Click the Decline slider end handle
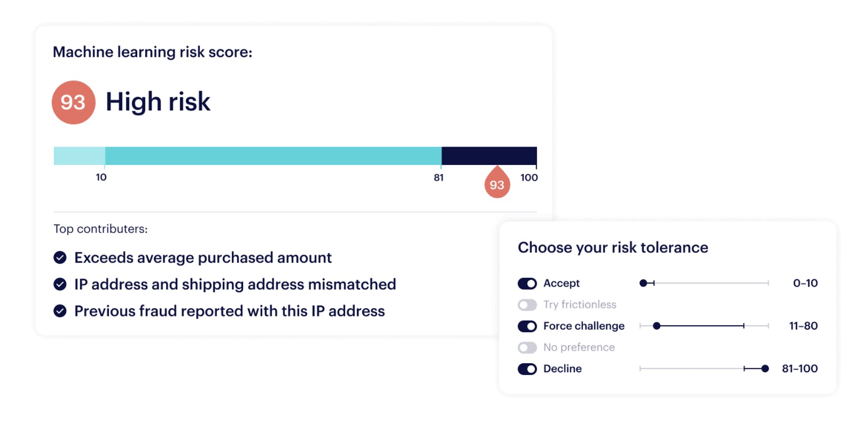 pos(765,369)
